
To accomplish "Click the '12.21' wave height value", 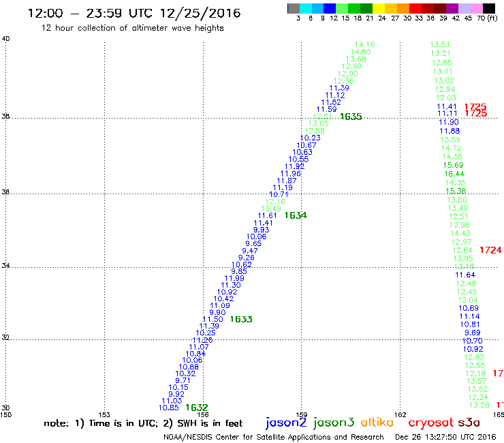I will point(322,117).
